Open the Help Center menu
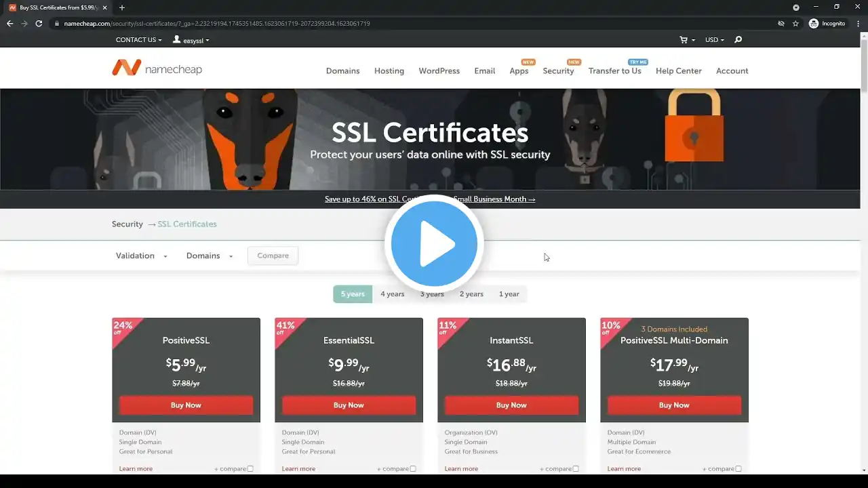The height and width of the screenshot is (488, 868). tap(679, 70)
